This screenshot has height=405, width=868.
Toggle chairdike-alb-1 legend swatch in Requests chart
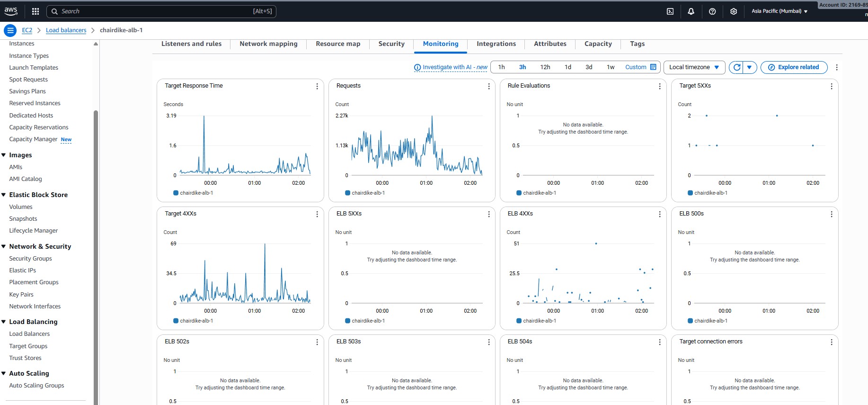point(347,193)
